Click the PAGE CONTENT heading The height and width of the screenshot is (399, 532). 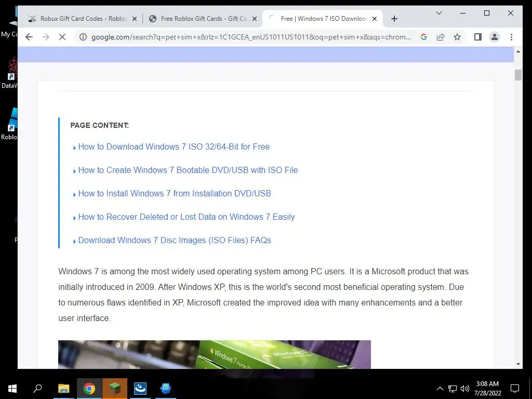[99, 125]
